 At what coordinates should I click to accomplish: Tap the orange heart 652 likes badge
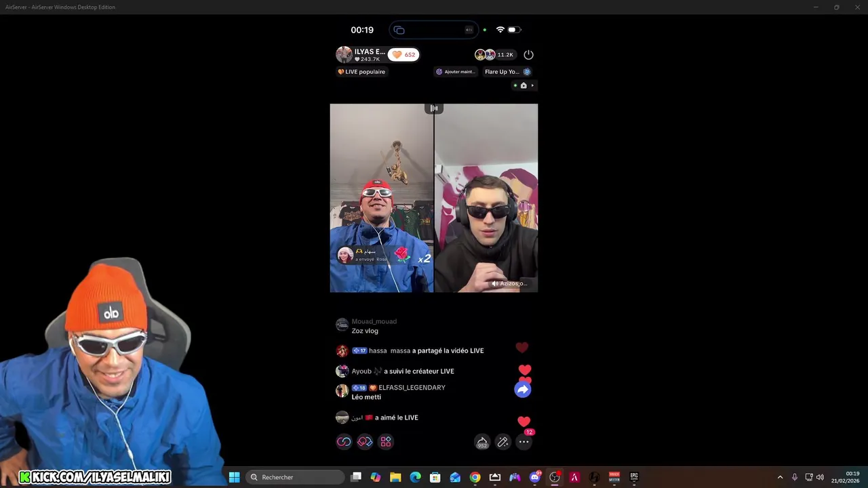pyautogui.click(x=404, y=55)
